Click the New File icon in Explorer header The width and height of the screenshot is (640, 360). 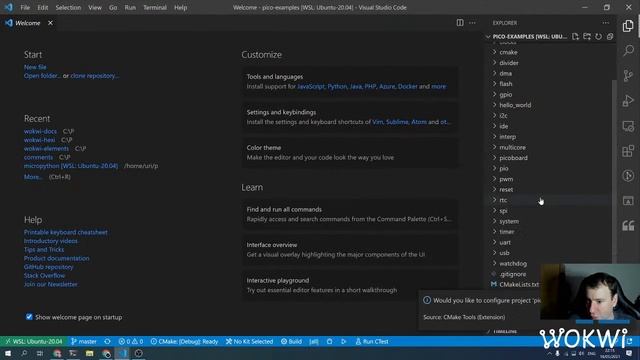pyautogui.click(x=575, y=36)
